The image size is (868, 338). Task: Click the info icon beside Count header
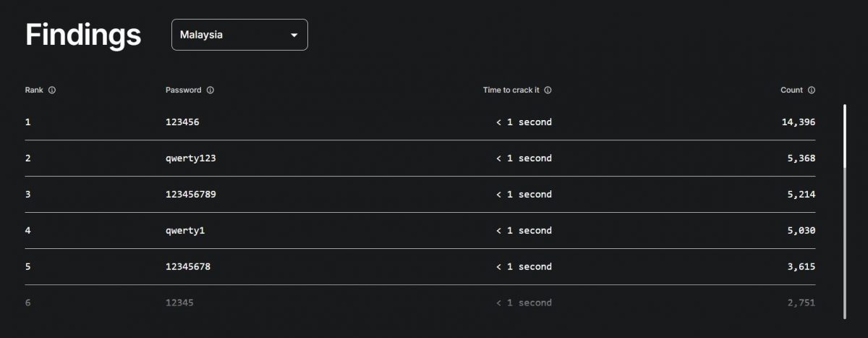[812, 90]
